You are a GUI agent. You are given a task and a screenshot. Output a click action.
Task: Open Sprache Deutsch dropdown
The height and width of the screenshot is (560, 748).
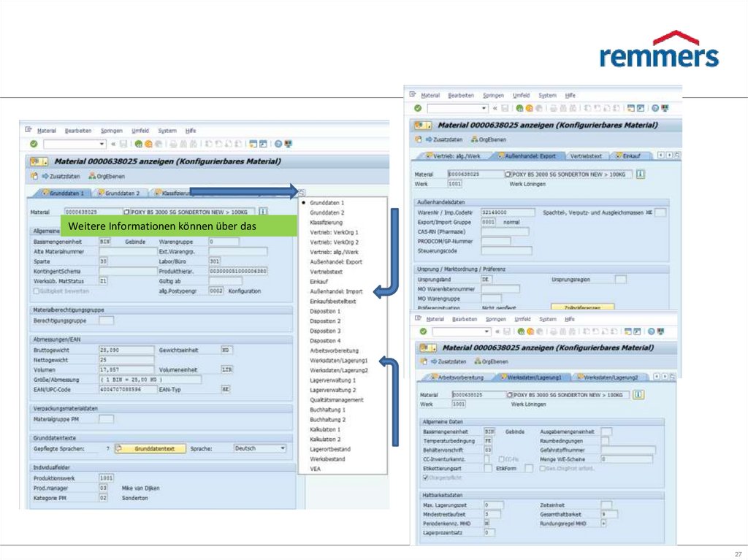click(x=283, y=448)
